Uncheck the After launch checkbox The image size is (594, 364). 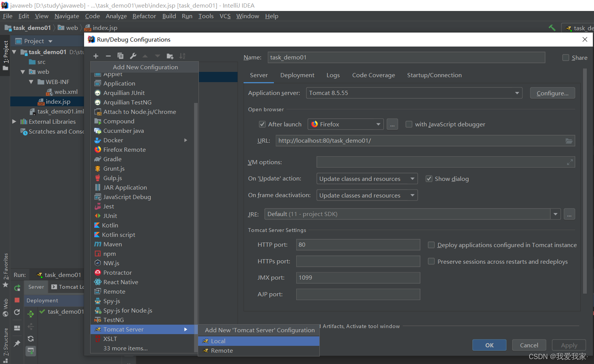[x=262, y=124]
